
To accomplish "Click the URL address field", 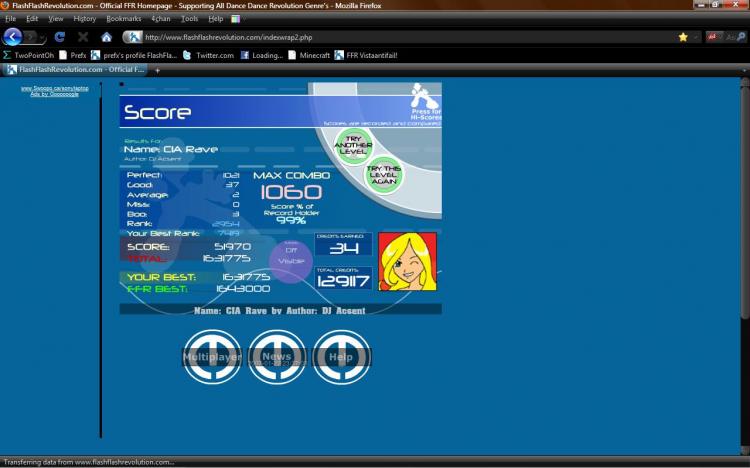I will tap(407, 37).
